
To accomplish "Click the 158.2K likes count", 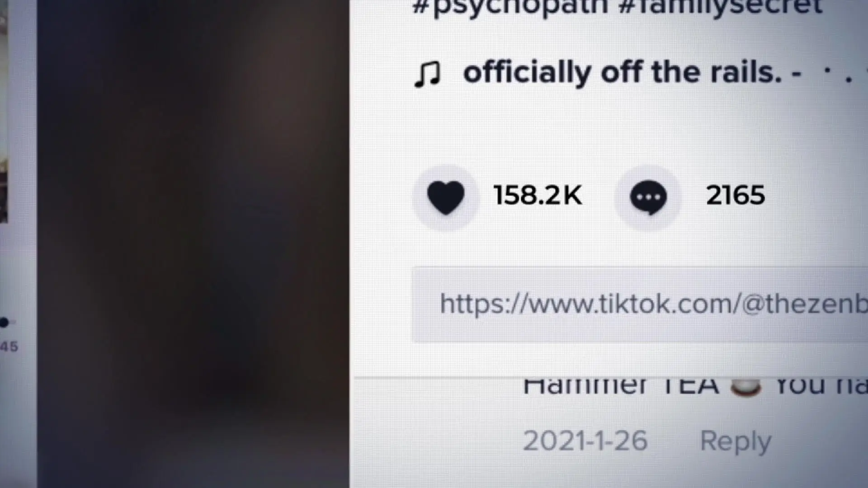I will tap(538, 195).
